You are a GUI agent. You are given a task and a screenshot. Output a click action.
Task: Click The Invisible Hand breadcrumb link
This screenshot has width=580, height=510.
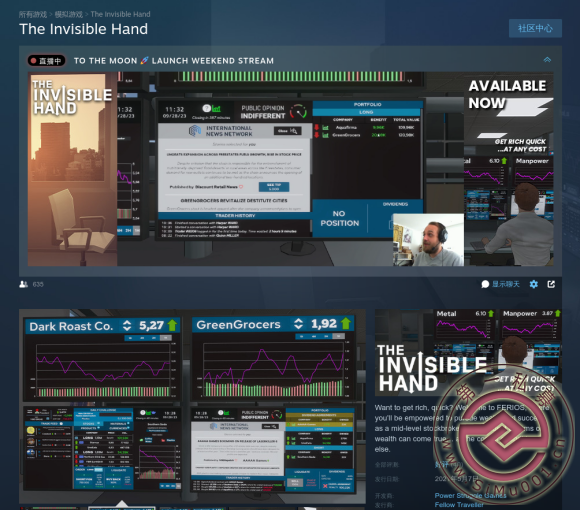pyautogui.click(x=120, y=14)
